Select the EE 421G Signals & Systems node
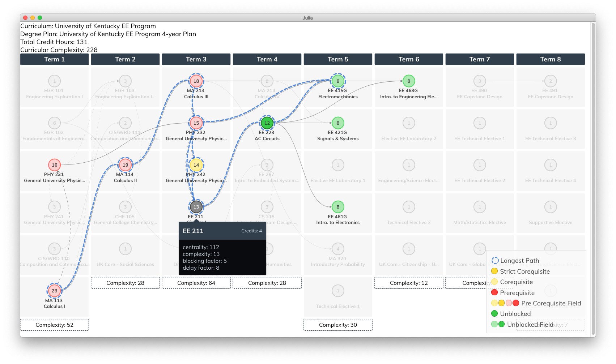Viewport: 616px width, 364px height. tap(338, 123)
